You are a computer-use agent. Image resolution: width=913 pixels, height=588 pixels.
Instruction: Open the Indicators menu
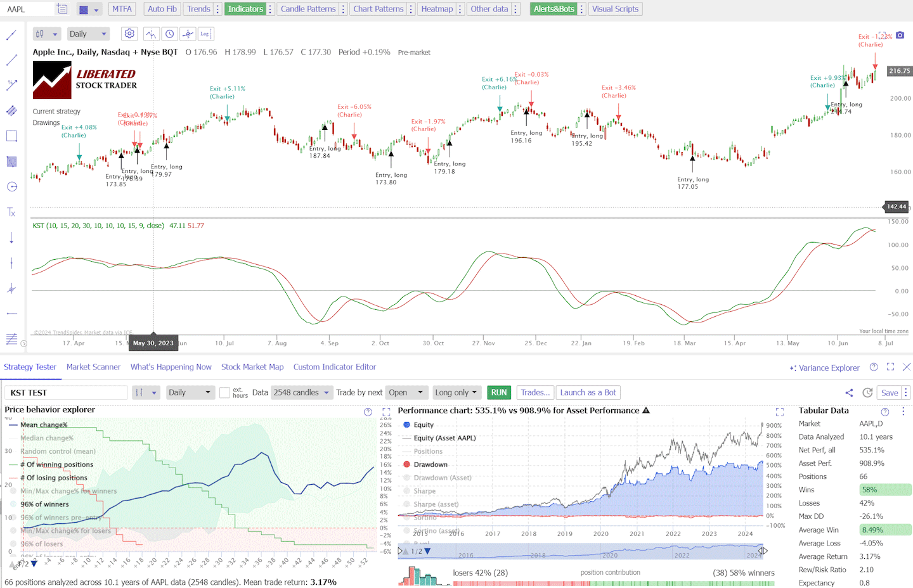[245, 8]
